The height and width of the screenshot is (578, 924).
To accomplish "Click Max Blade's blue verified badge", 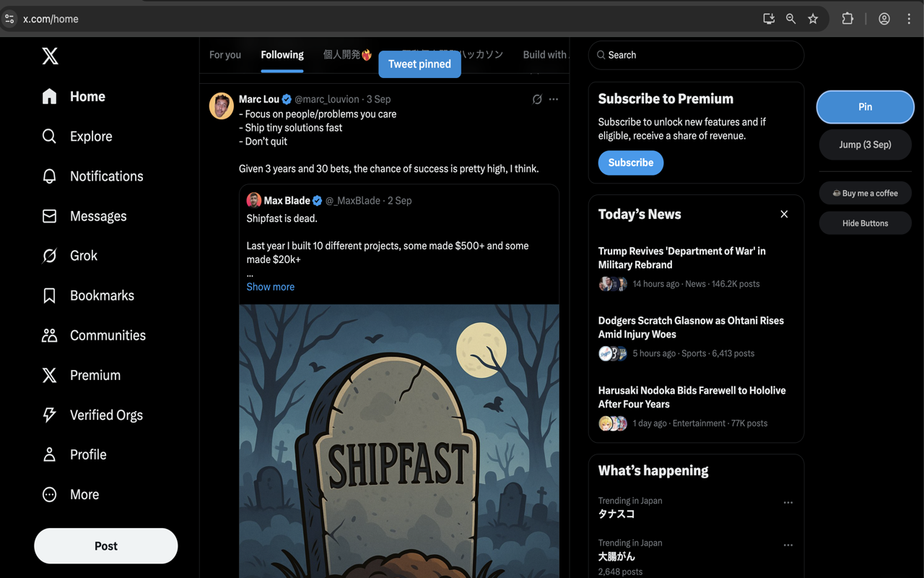I will [317, 200].
